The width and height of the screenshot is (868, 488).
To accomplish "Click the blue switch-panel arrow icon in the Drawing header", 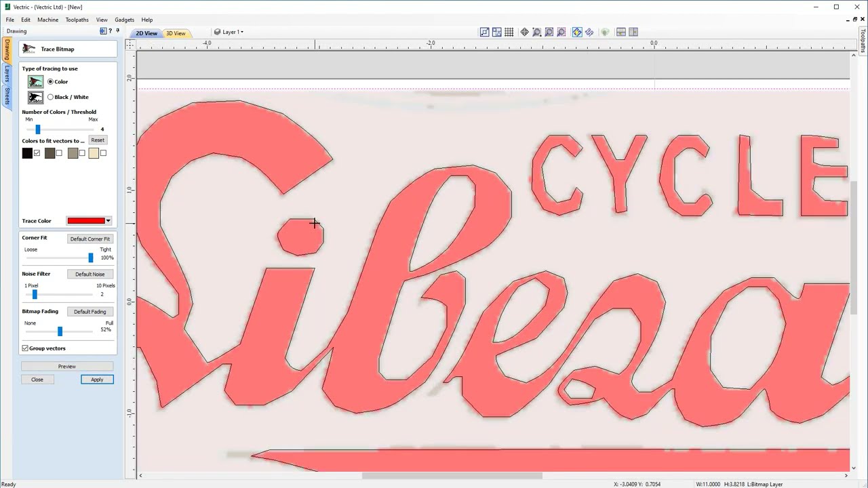I will [x=103, y=31].
